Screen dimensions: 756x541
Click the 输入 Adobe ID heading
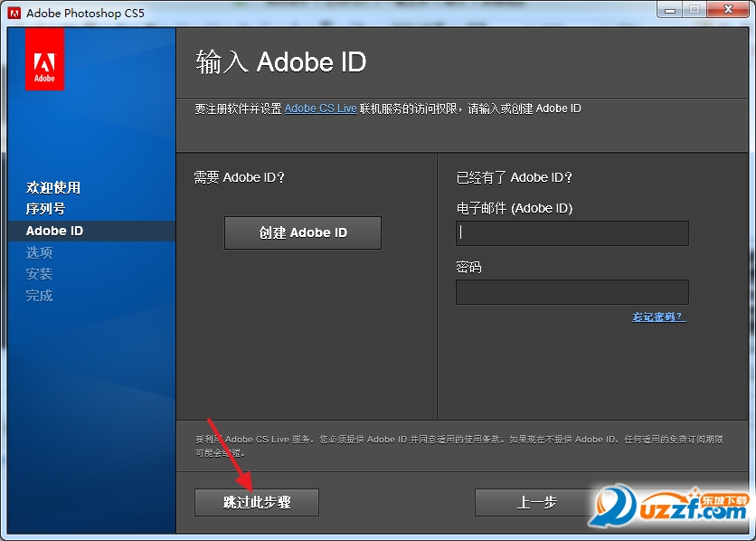coord(281,62)
